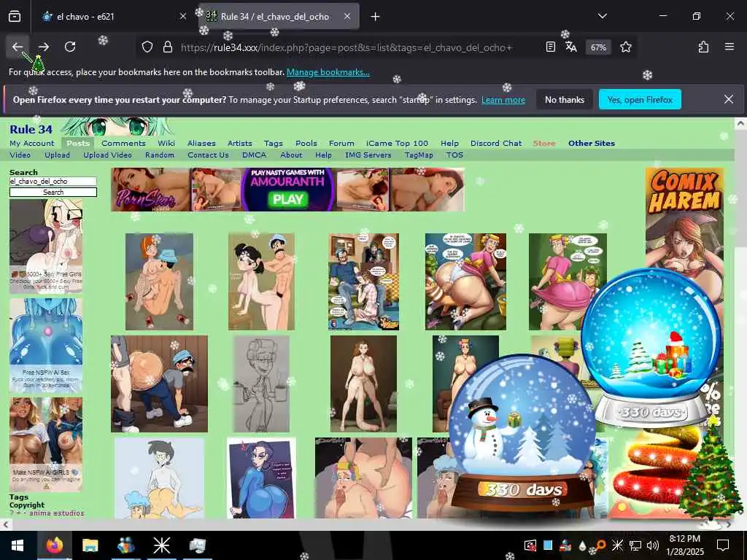The width and height of the screenshot is (747, 560).
Task: Click the 8:12 PM clock and date
Action: [684, 545]
